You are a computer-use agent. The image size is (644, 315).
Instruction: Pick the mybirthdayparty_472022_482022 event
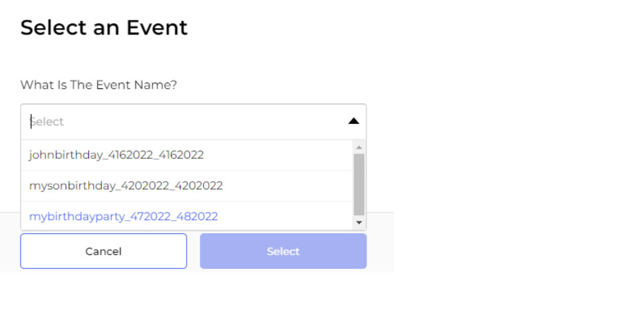click(123, 217)
